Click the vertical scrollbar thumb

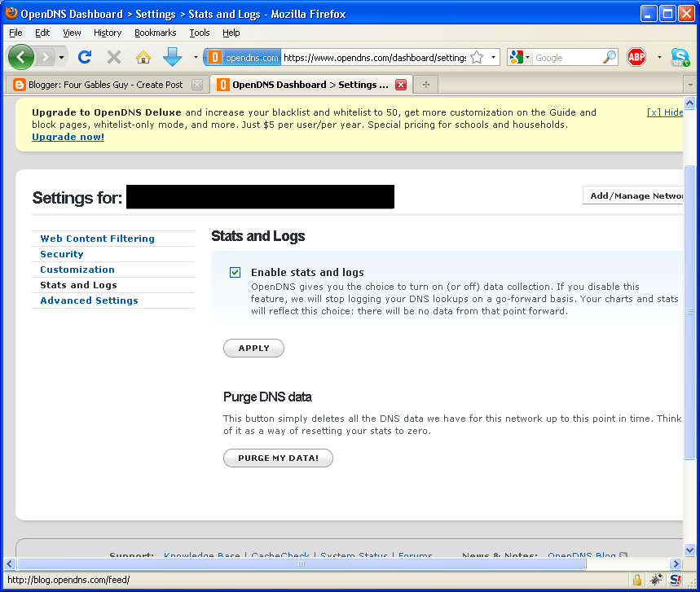click(689, 312)
